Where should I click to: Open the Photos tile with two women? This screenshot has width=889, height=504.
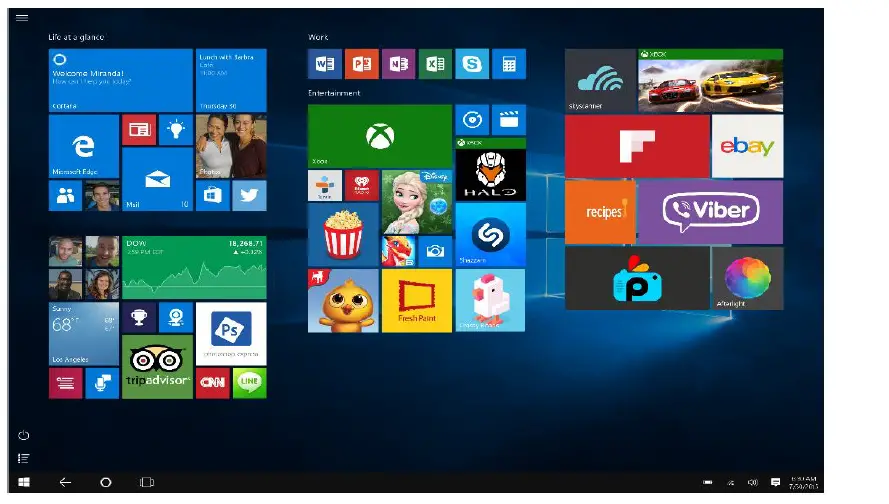click(231, 146)
